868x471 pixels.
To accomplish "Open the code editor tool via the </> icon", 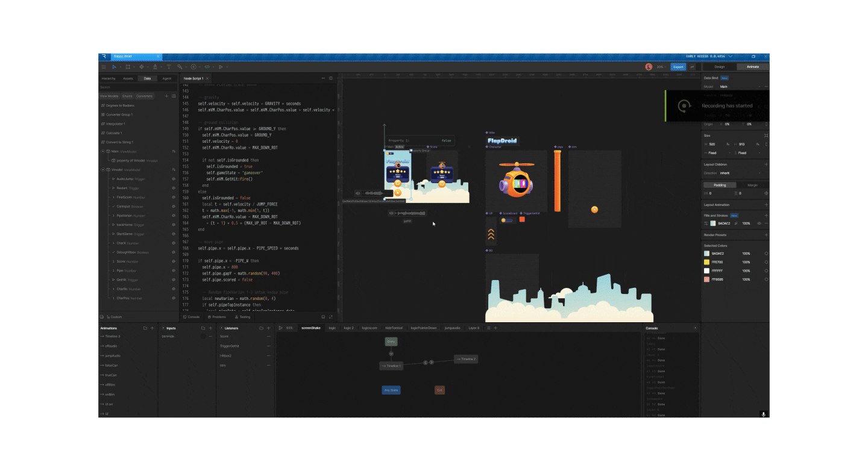I will point(207,67).
